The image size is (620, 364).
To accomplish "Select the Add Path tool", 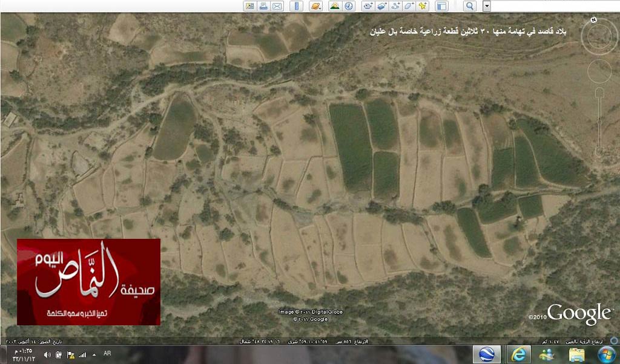I will click(x=395, y=6).
